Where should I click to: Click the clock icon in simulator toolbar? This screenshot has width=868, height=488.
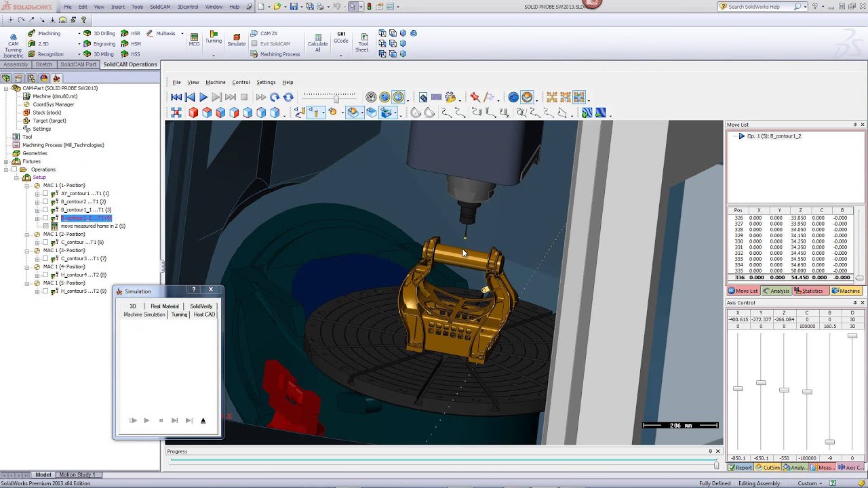pyautogui.click(x=371, y=98)
